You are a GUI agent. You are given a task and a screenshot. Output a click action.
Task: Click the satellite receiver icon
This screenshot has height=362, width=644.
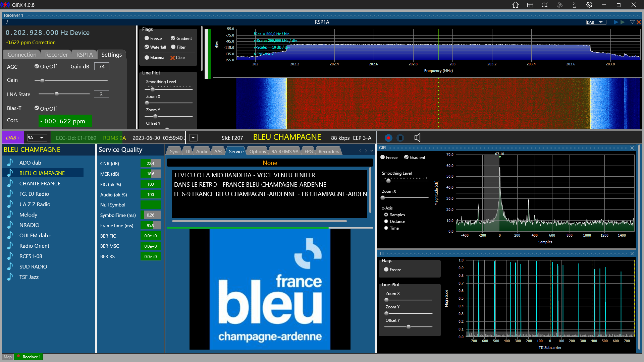(x=560, y=5)
